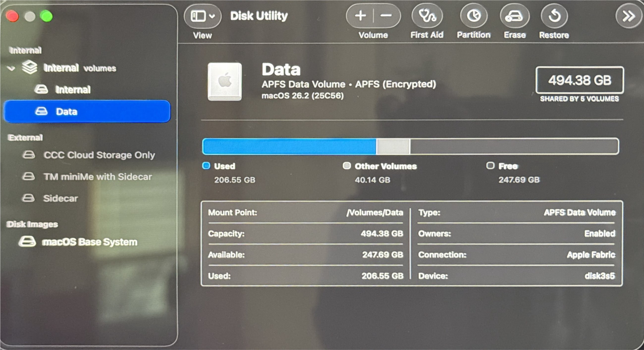The image size is (644, 350).
Task: Click the 494.38 GB capacity box
Action: coord(579,80)
